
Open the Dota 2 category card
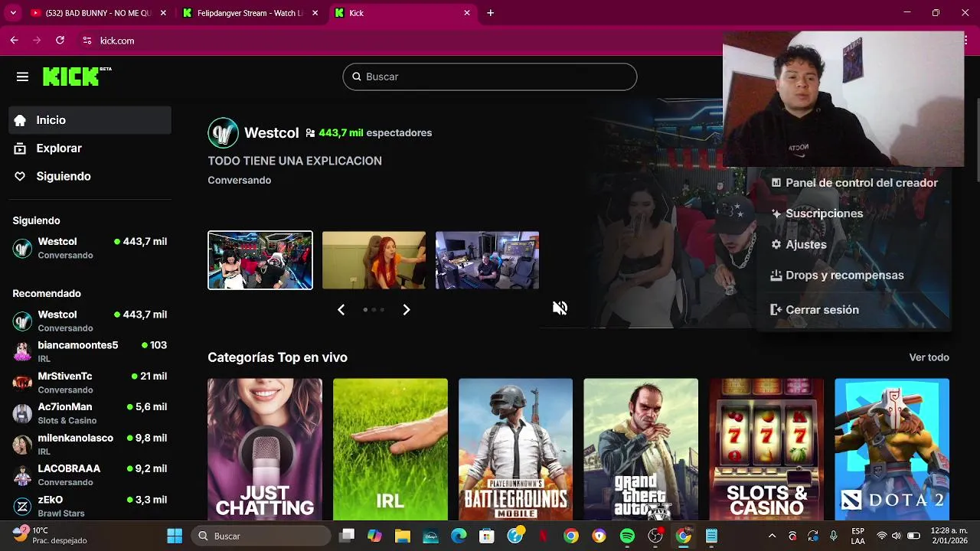[x=892, y=449]
